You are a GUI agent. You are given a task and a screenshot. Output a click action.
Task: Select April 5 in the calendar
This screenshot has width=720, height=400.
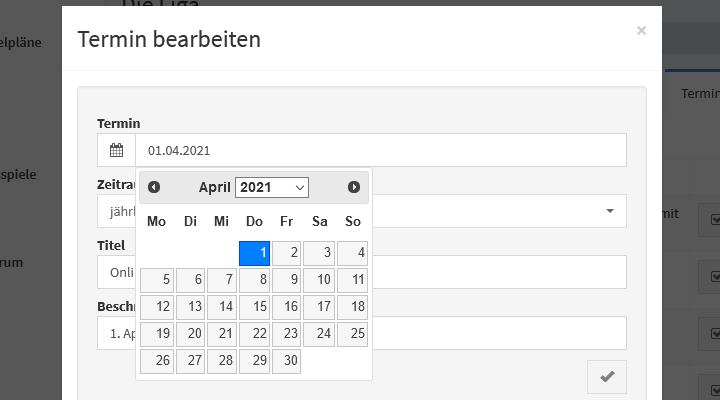[x=157, y=280]
